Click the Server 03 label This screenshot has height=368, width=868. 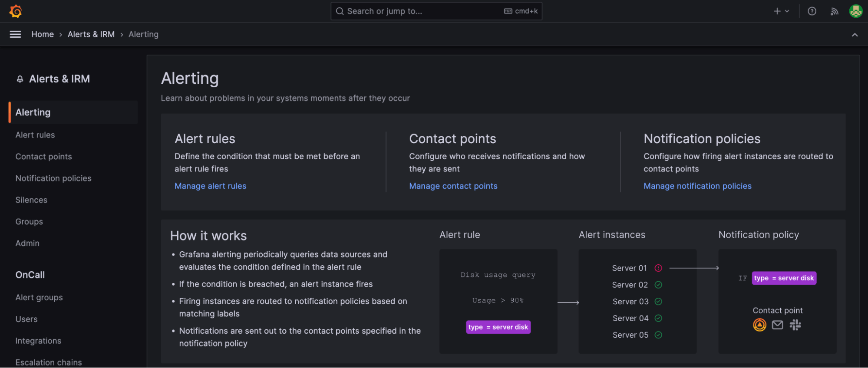pyautogui.click(x=630, y=302)
